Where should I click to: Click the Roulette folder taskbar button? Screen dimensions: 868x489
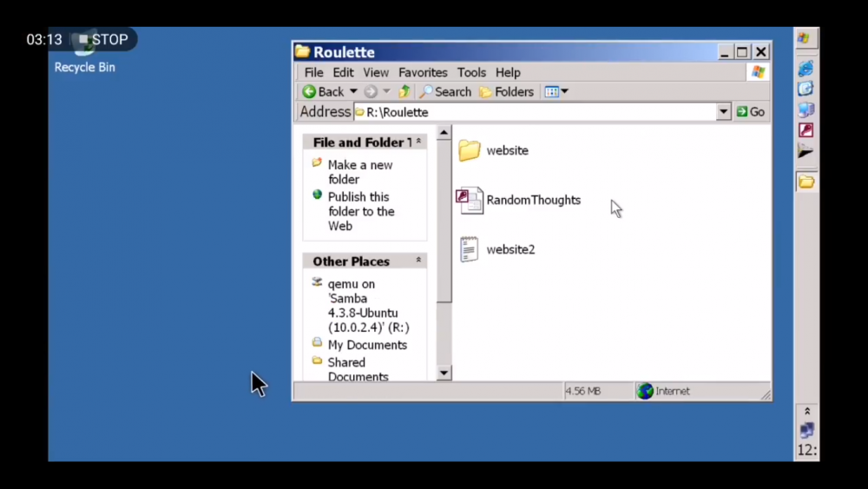click(806, 182)
